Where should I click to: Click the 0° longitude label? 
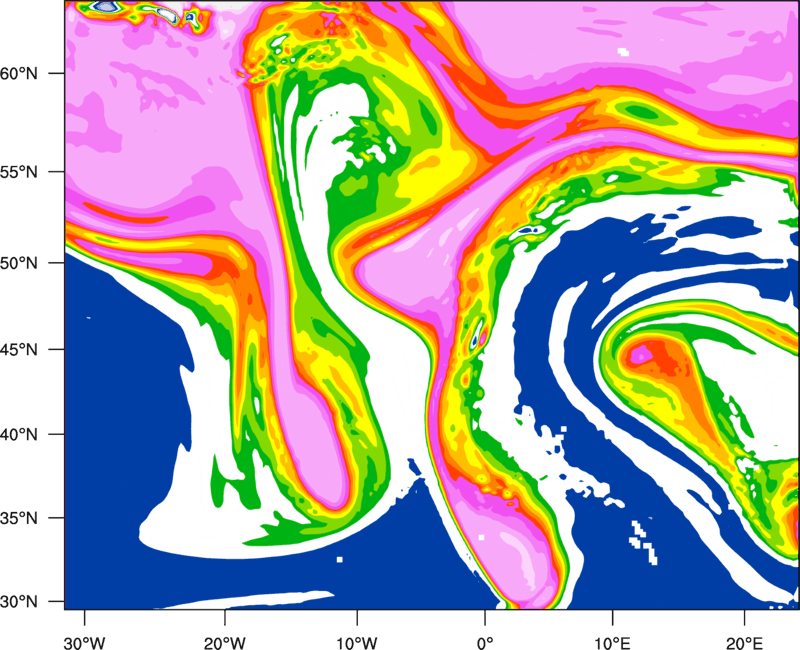click(x=485, y=643)
